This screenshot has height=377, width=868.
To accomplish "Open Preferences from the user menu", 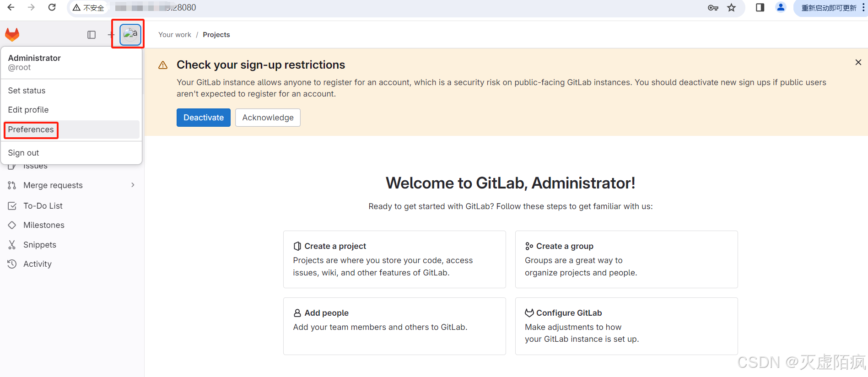I will click(x=71, y=129).
